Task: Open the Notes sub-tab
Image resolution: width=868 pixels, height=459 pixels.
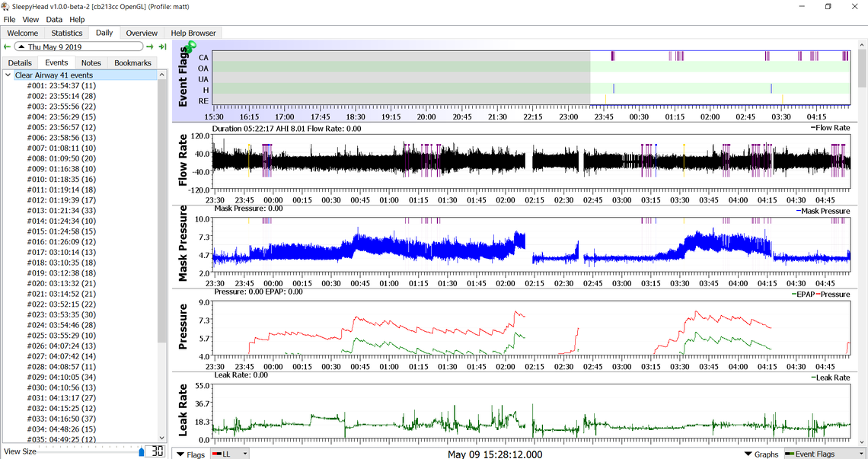Action: point(91,63)
